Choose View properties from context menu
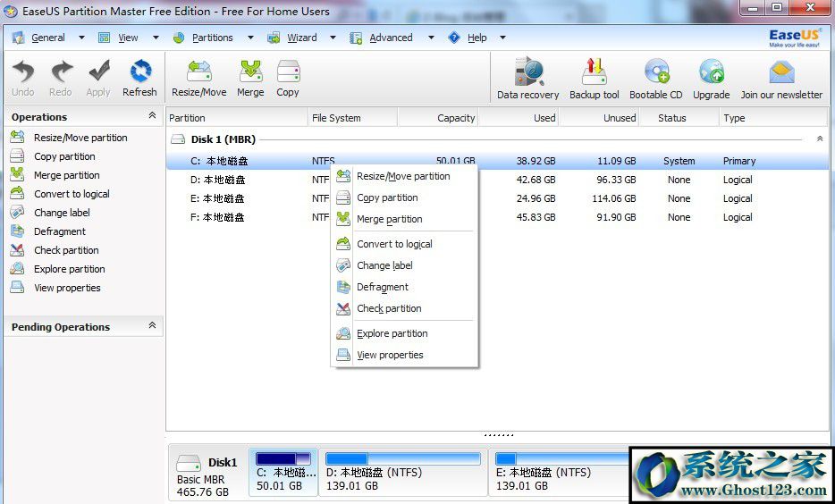 click(404, 355)
